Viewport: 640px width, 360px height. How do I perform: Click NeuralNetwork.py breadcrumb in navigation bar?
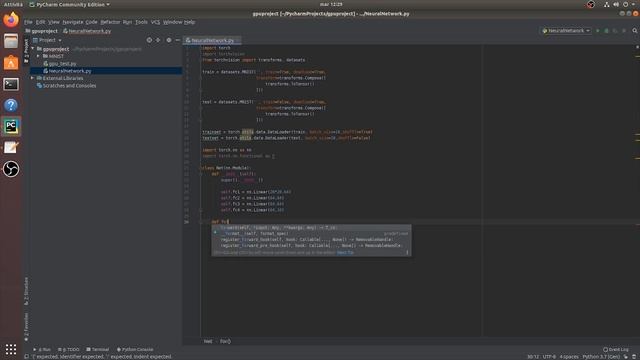87,31
